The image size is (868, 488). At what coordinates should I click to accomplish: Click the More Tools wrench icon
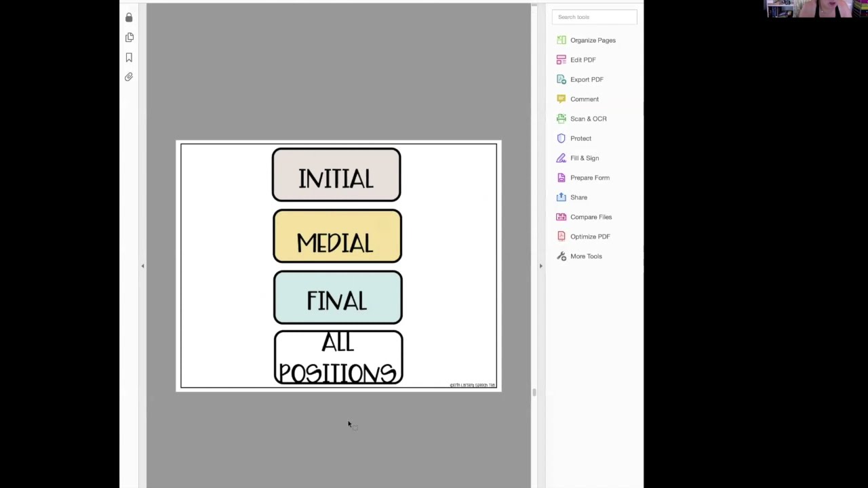[561, 256]
